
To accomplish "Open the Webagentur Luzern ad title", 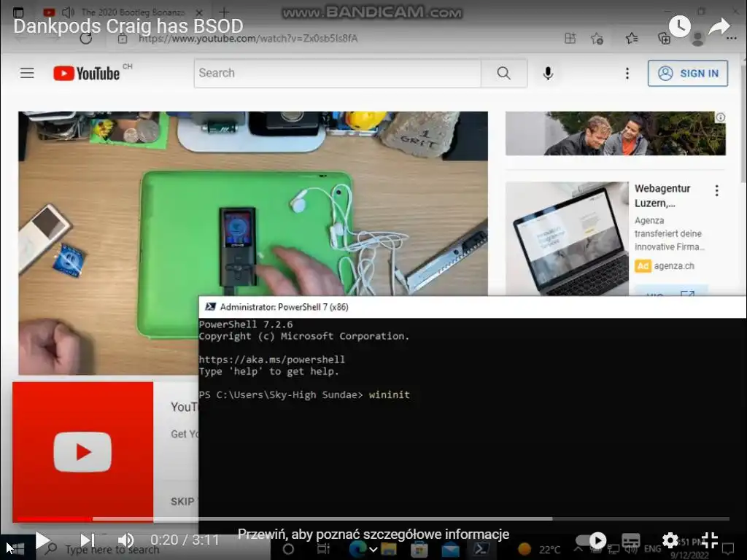I will [x=662, y=195].
